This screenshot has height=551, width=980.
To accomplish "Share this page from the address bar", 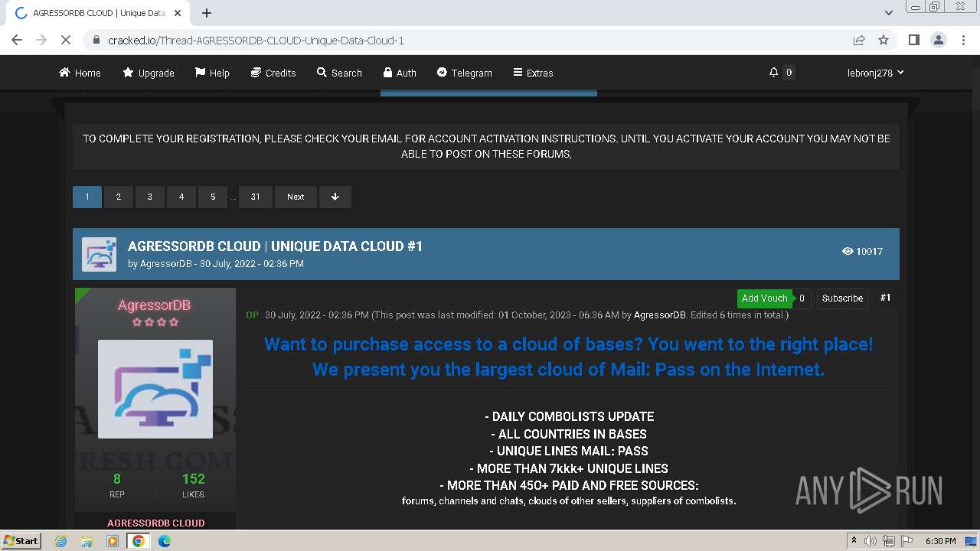I will coord(859,40).
